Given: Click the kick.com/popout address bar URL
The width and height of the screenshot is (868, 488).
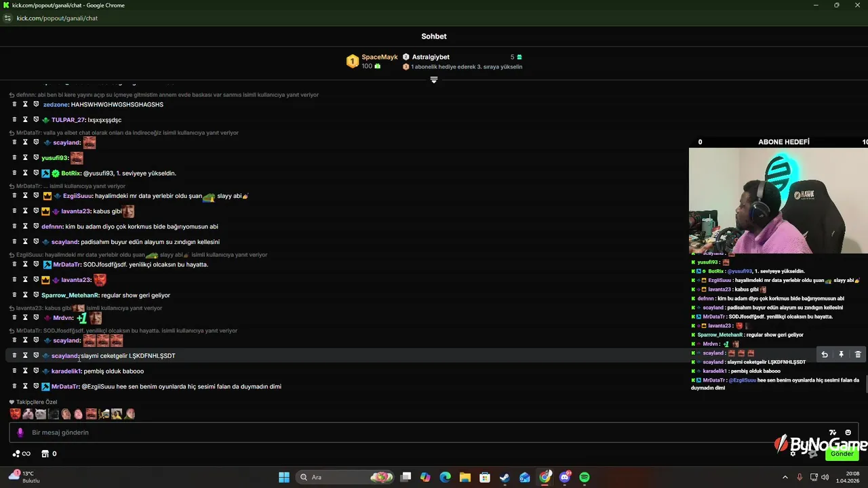Looking at the screenshot, I should pyautogui.click(x=57, y=18).
